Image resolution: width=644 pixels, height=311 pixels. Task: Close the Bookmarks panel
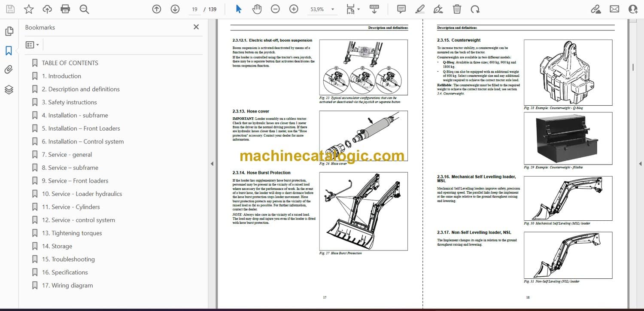pyautogui.click(x=196, y=27)
